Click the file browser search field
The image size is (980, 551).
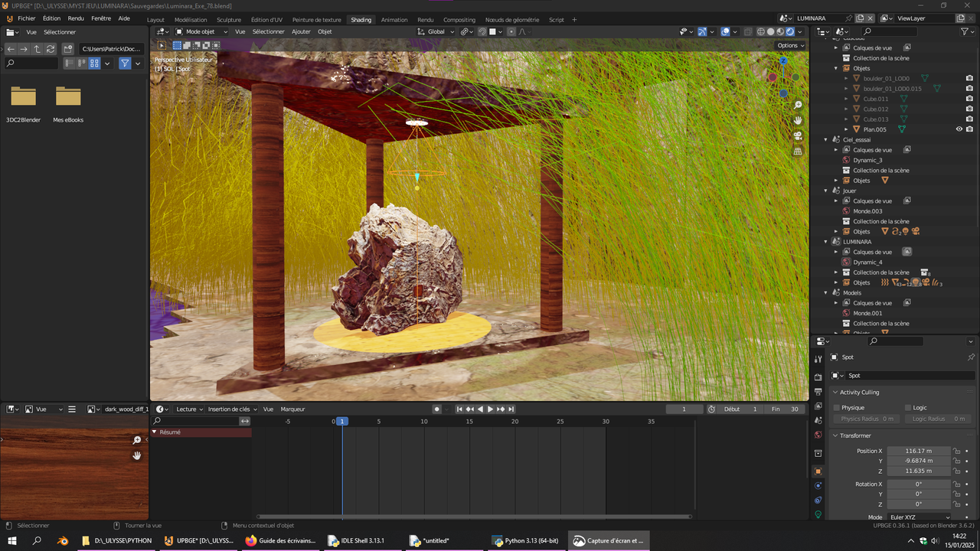point(31,64)
